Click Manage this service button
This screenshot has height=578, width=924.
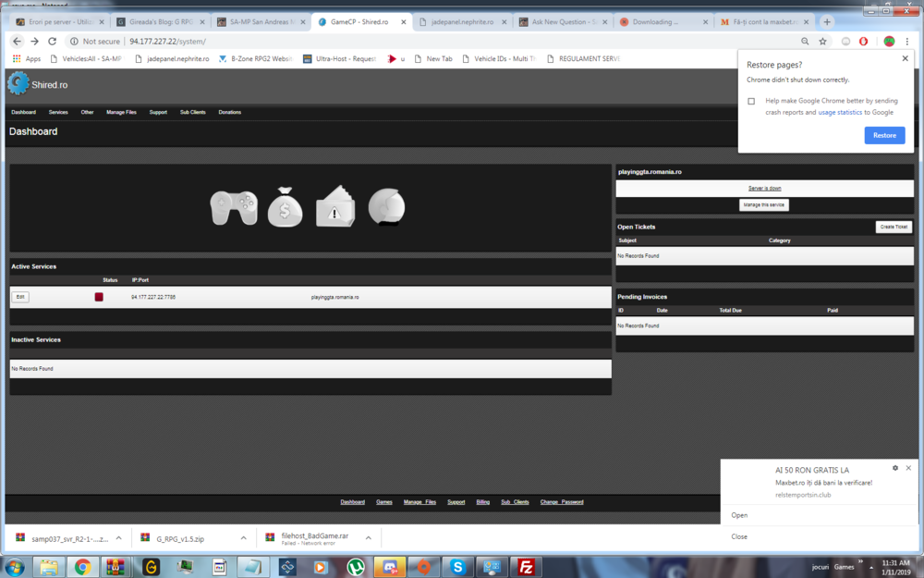[x=764, y=204]
